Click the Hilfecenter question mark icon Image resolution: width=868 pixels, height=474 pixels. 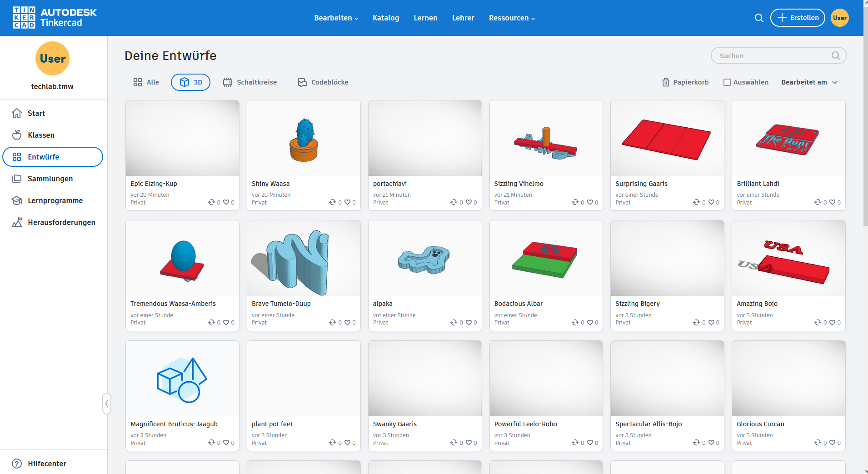pyautogui.click(x=17, y=464)
